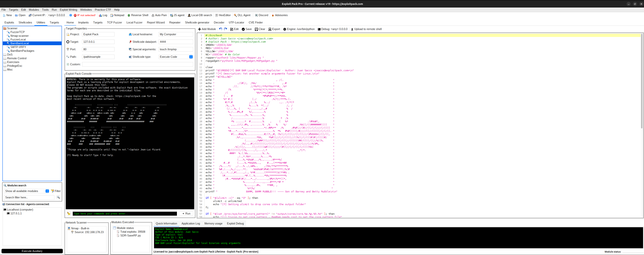This screenshot has height=255, width=644.
Task: Switch to the TCP Fuzzer tab
Action: [115, 22]
